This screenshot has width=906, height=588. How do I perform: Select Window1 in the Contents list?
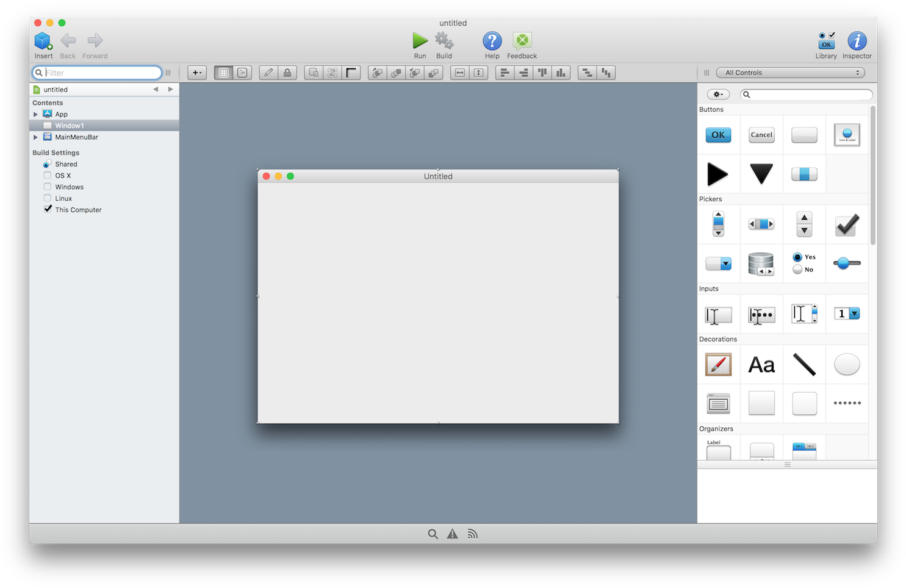click(x=68, y=125)
